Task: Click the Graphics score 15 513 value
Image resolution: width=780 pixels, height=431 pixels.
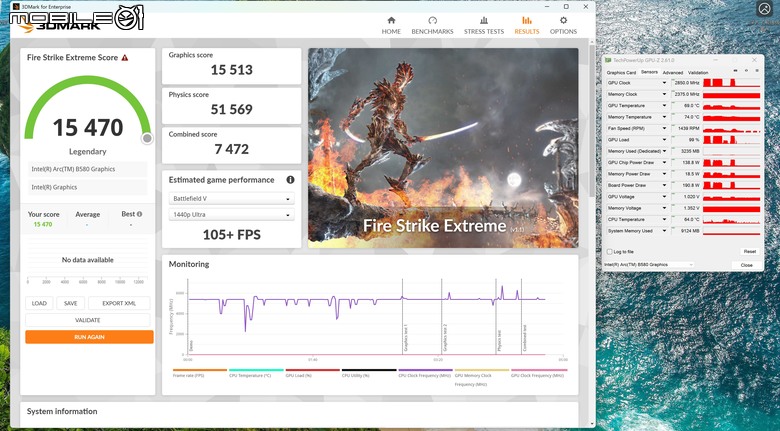Action: 231,70
